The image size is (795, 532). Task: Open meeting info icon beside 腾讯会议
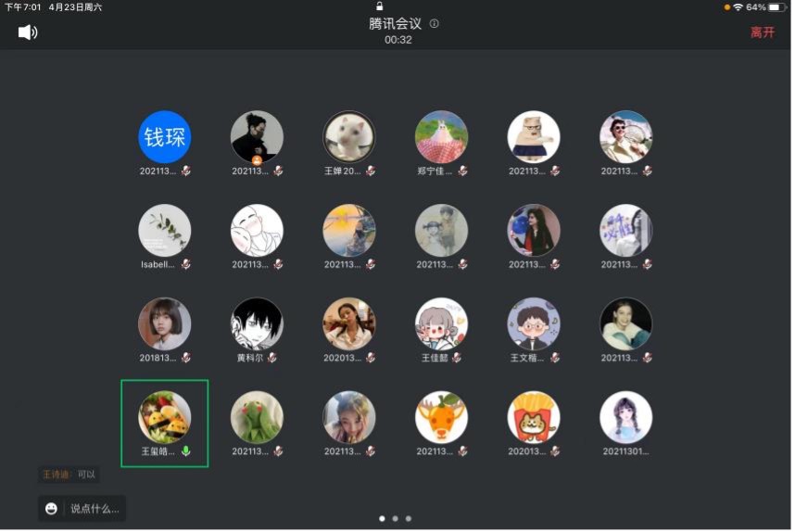[x=435, y=24]
